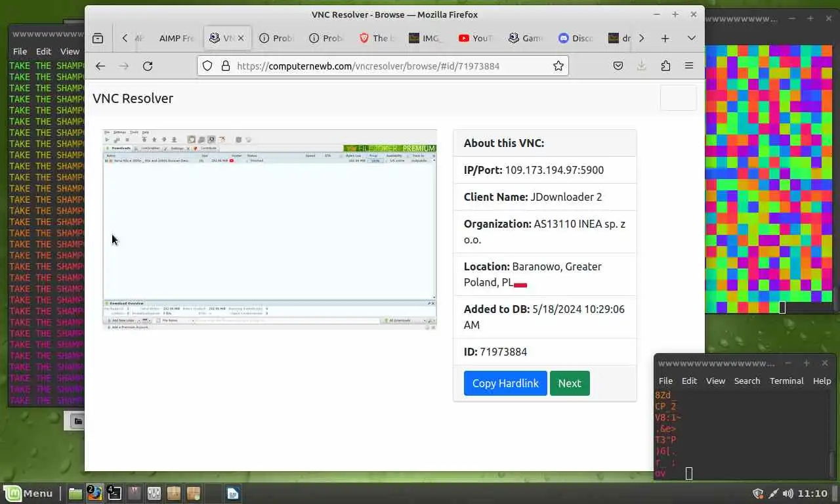
Task: Click the network connection tray icon
Action: point(773,493)
